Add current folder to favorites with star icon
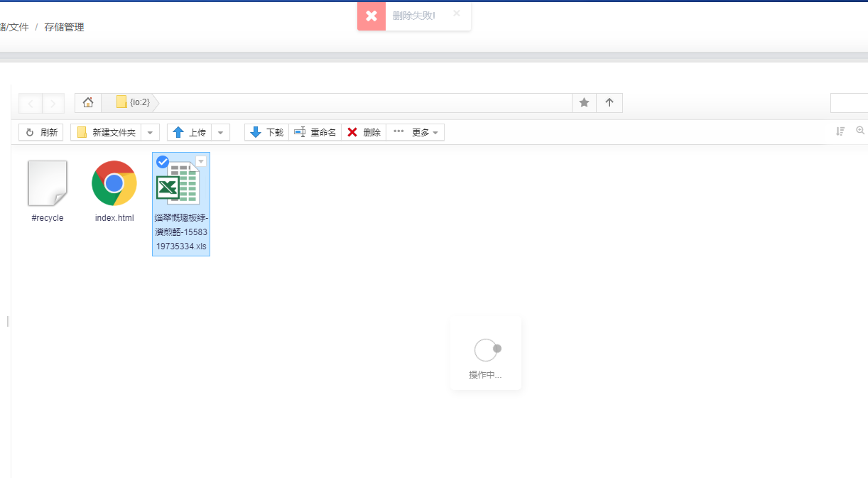The width and height of the screenshot is (868, 478). pyautogui.click(x=584, y=102)
